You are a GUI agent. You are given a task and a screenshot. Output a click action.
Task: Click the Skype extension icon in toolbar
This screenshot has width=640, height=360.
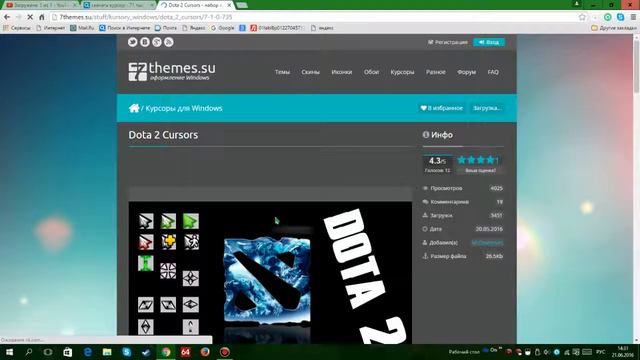[620, 17]
